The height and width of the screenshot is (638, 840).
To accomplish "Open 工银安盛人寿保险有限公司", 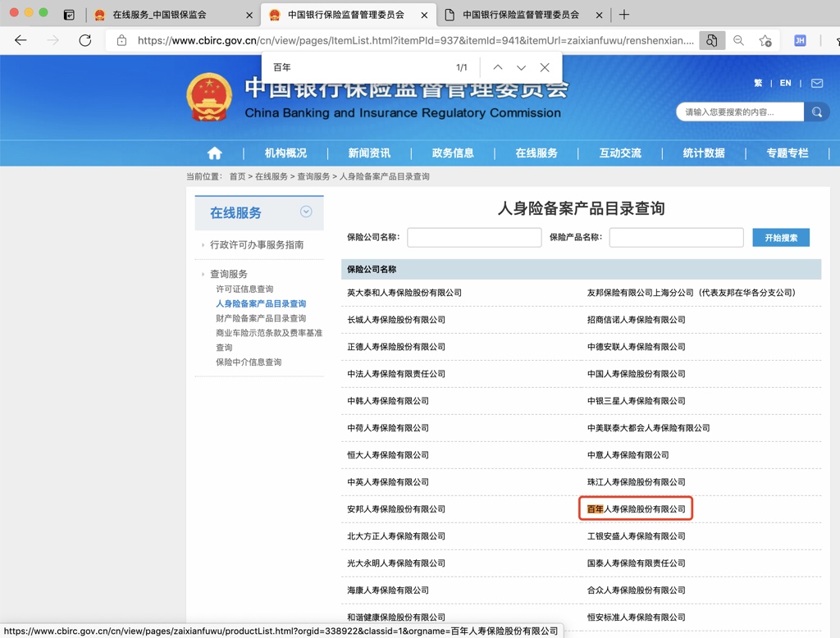I will pos(636,536).
